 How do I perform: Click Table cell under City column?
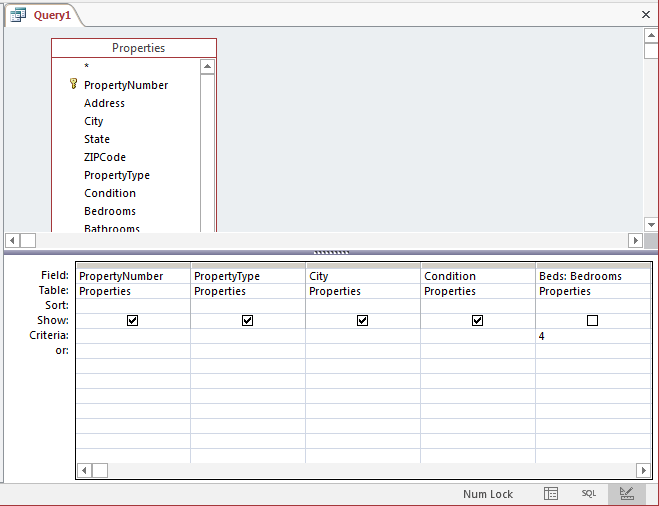click(363, 291)
